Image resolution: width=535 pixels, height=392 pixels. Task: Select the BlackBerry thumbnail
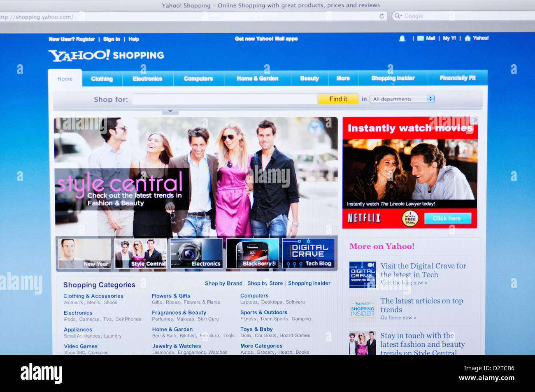tap(252, 253)
